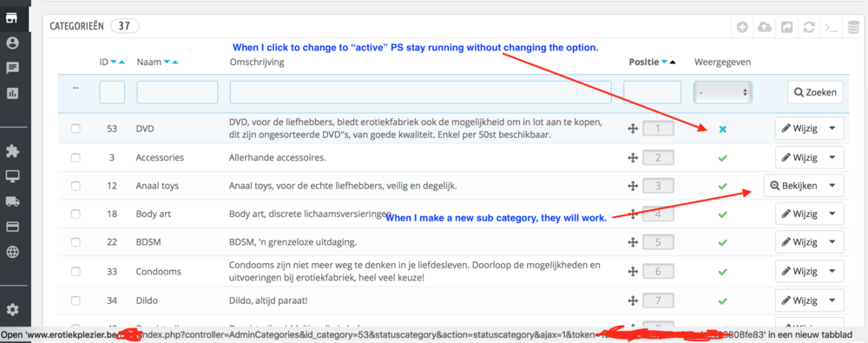This screenshot has width=868, height=343.
Task: Open the settings gear icon in sidebar
Action: click(x=12, y=309)
